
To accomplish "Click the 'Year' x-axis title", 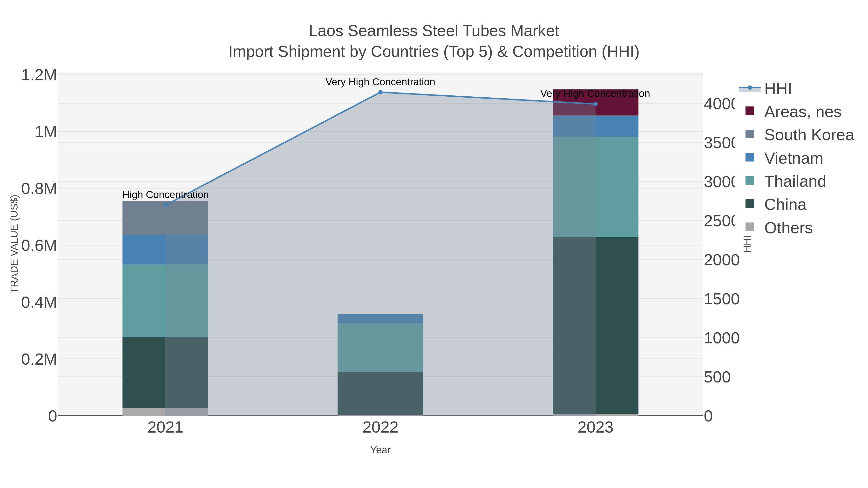I will (x=380, y=450).
